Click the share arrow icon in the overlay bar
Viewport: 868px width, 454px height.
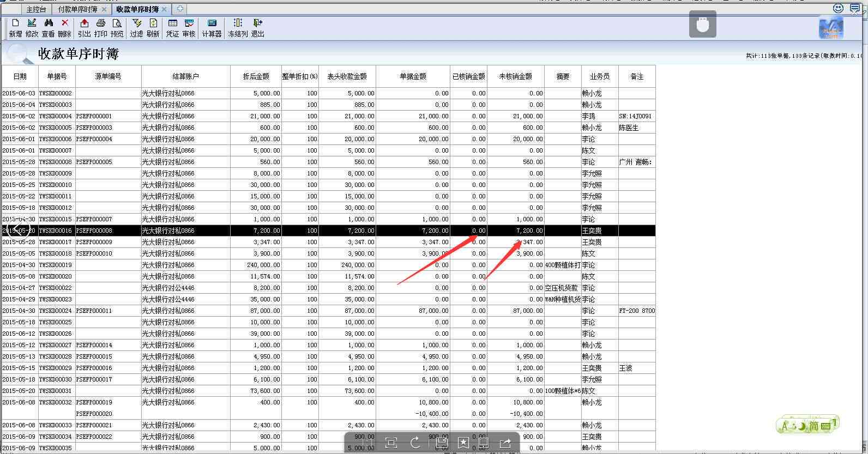505,443
